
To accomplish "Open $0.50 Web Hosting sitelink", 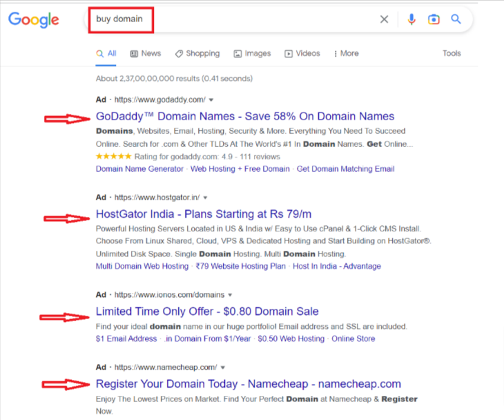I will tap(291, 338).
